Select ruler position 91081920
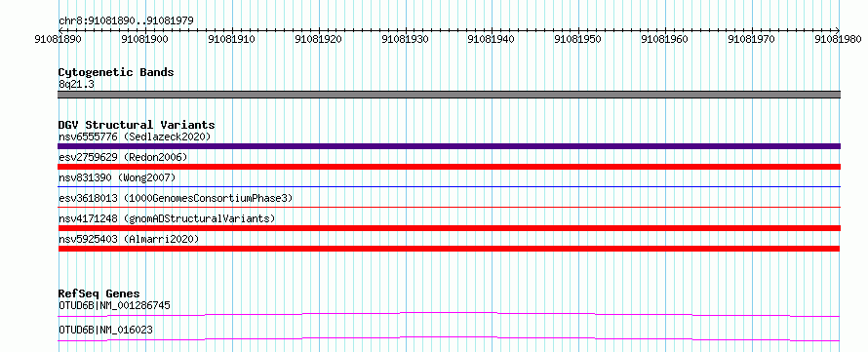Viewport: 868px width, 352px height. click(x=318, y=39)
